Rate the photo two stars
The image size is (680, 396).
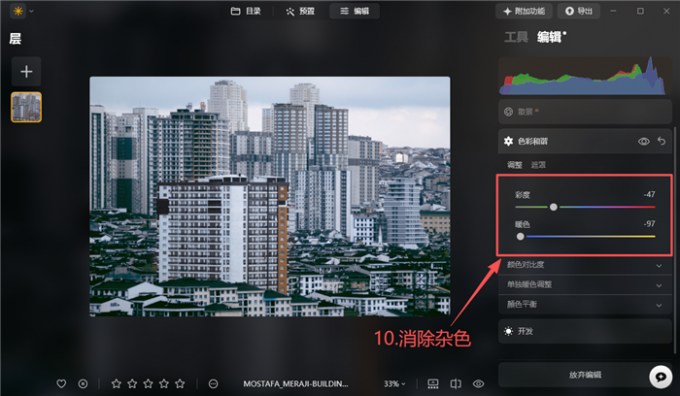pyautogui.click(x=132, y=384)
